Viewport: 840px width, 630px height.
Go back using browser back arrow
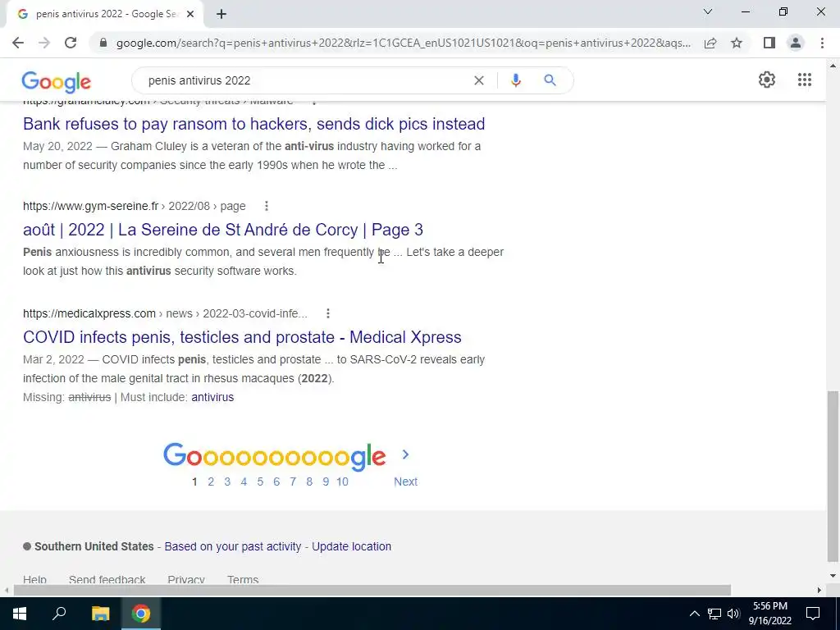18,43
